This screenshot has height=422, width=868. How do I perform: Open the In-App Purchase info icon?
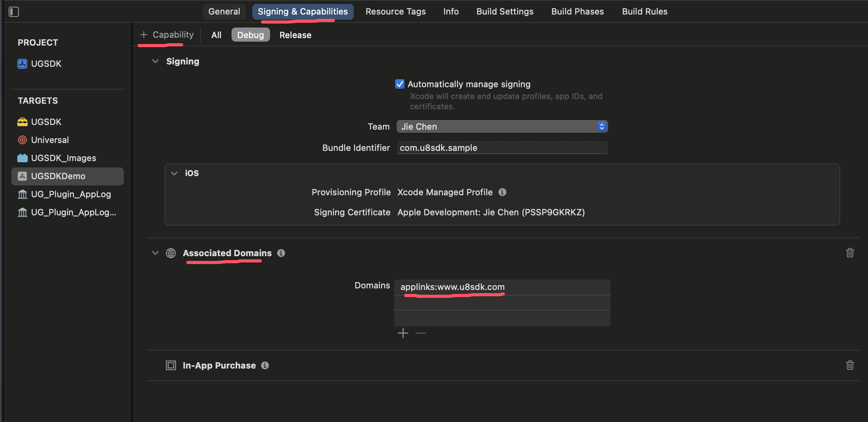point(265,365)
